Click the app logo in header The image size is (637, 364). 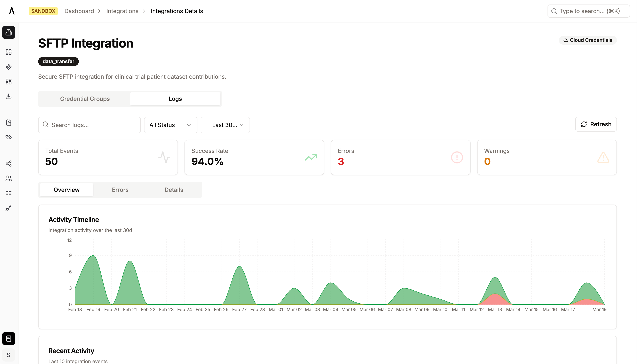(x=12, y=11)
